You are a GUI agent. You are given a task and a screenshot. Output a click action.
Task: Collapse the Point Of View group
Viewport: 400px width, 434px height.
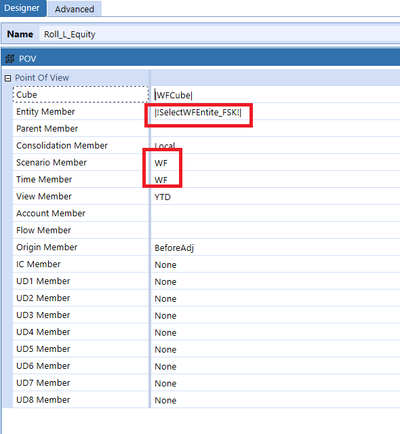(x=7, y=78)
